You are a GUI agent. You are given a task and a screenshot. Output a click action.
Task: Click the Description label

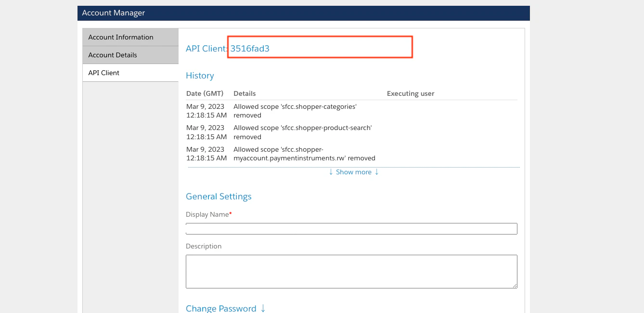[x=204, y=246]
